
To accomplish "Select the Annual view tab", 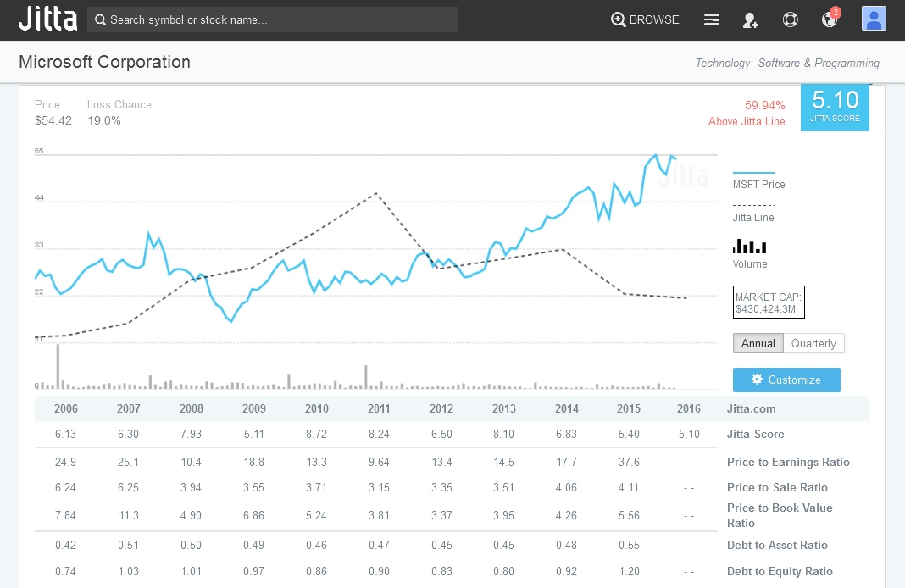I will coord(758,343).
